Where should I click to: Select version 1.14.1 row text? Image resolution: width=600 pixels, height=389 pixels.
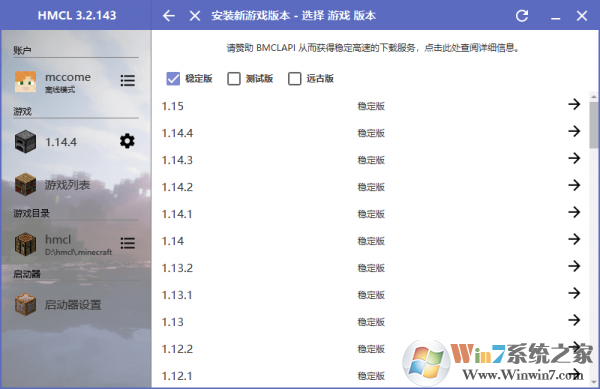tap(177, 214)
